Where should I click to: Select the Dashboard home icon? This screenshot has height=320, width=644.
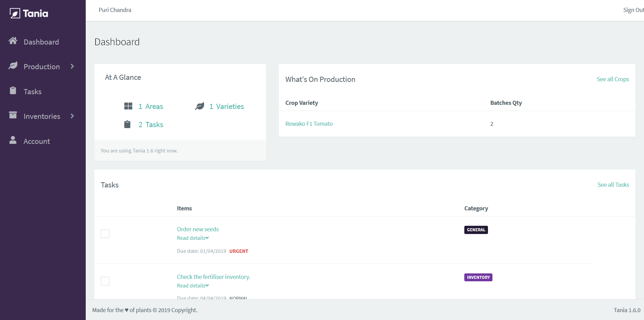click(13, 40)
